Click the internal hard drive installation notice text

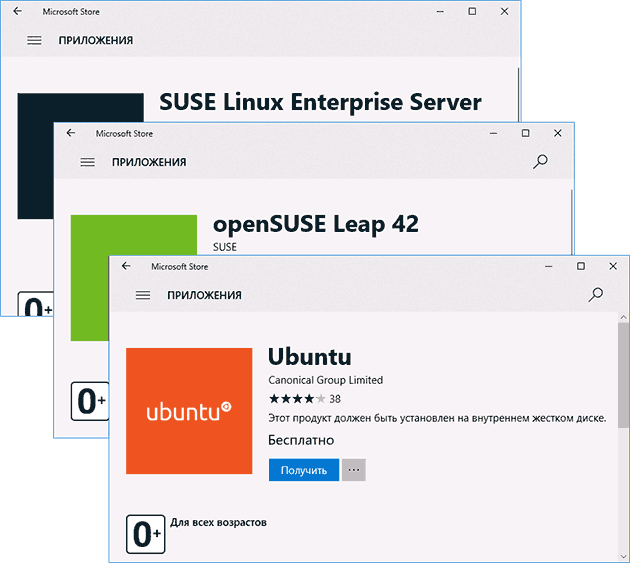pyautogui.click(x=437, y=418)
